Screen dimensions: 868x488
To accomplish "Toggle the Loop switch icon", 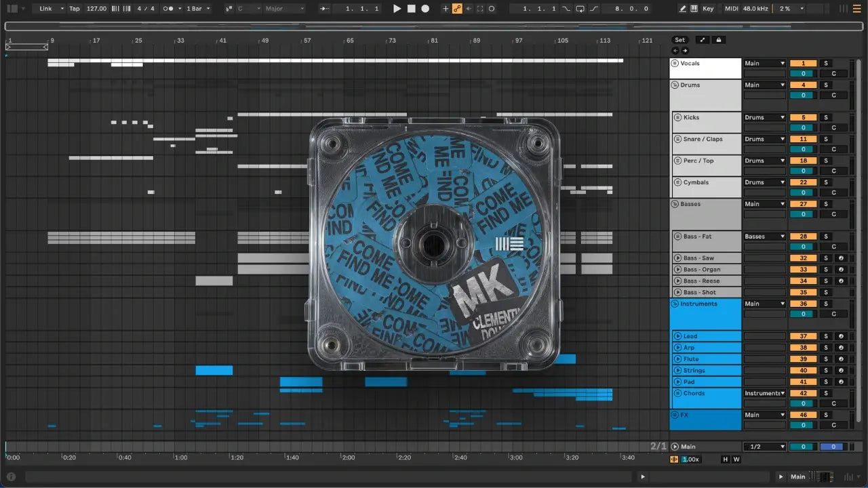I will (x=580, y=9).
